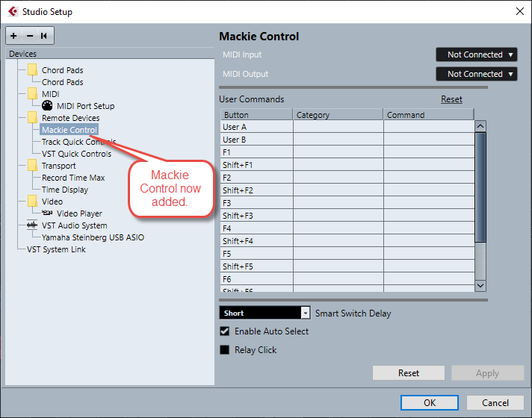The image size is (532, 418).
Task: Select the F2 button row
Action: point(347,178)
